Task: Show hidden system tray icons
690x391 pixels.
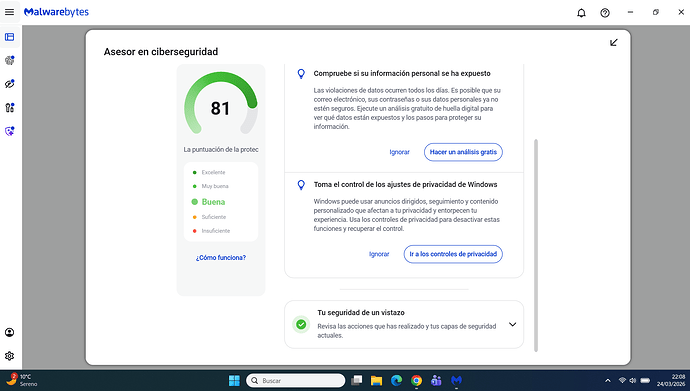Action: coord(608,380)
